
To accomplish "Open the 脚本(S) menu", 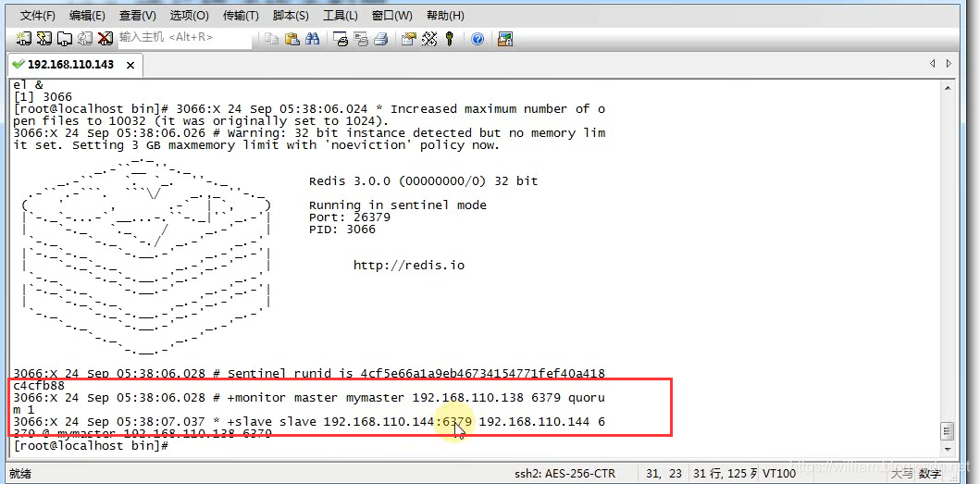I will (291, 15).
